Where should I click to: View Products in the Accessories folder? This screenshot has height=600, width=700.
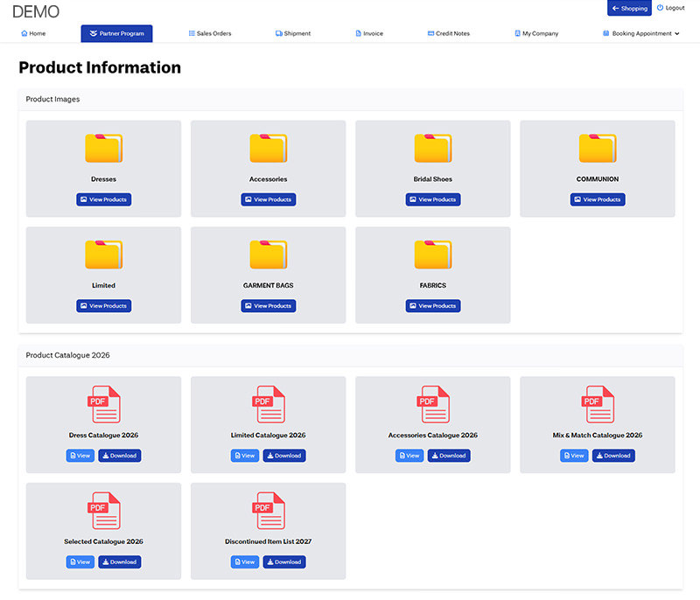pos(268,199)
